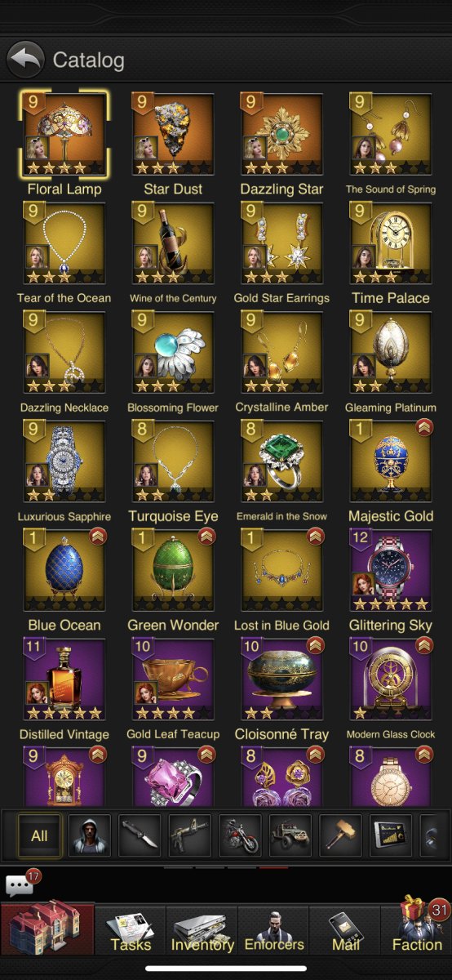The width and height of the screenshot is (452, 980).
Task: Open the chat bubble with 17 notifications
Action: coord(20,884)
